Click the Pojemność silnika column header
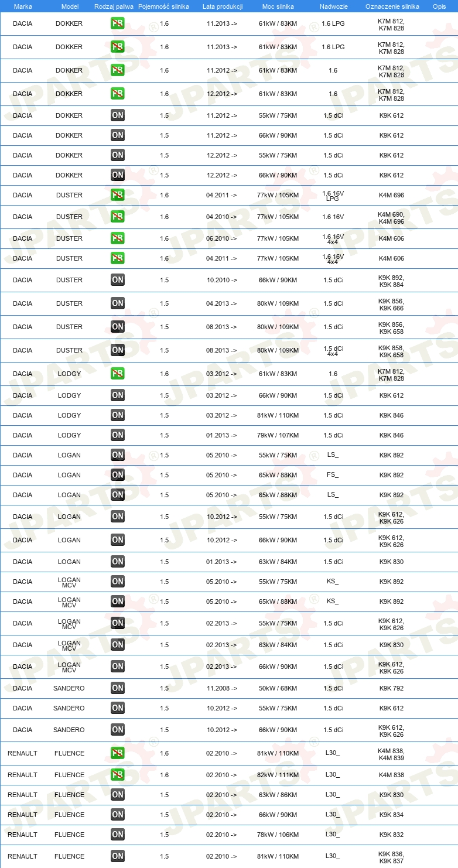Image resolution: width=458 pixels, height=868 pixels. pyautogui.click(x=164, y=6)
